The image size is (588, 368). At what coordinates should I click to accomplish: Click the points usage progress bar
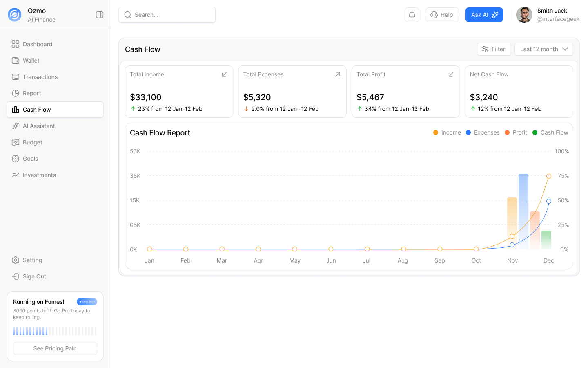click(55, 331)
